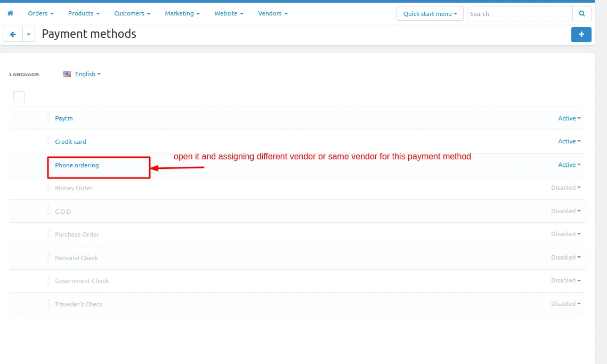Focus the Search input field
This screenshot has width=607, height=364.
tap(520, 13)
